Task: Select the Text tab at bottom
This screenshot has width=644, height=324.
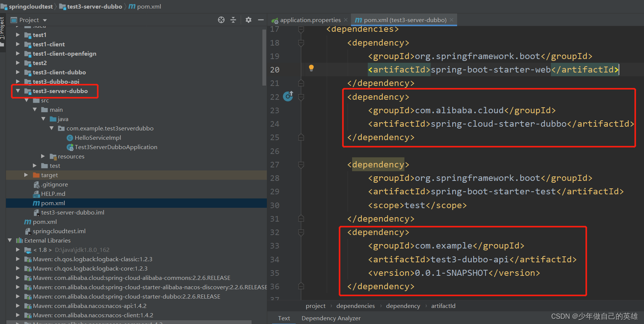Action: pyautogui.click(x=284, y=318)
